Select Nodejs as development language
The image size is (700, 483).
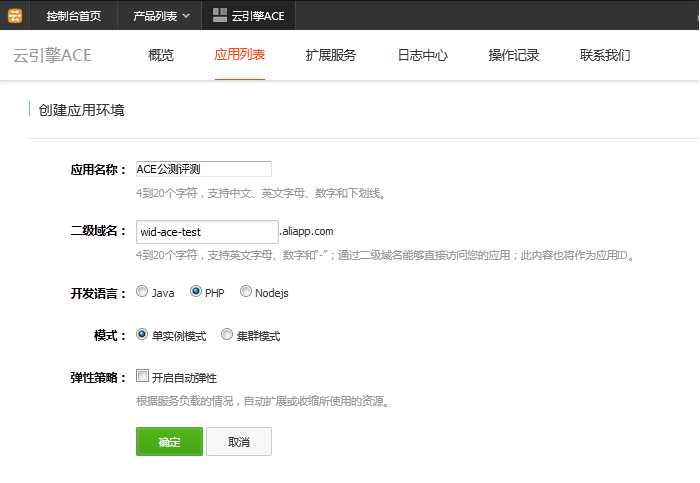pos(246,291)
